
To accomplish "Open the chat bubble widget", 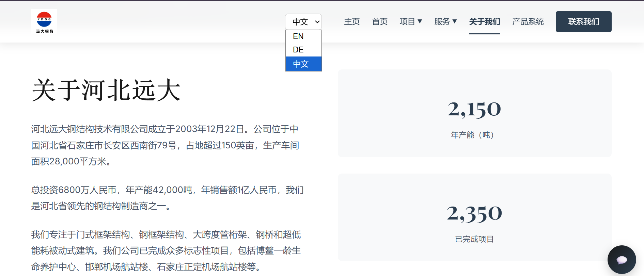I will tap(622, 260).
